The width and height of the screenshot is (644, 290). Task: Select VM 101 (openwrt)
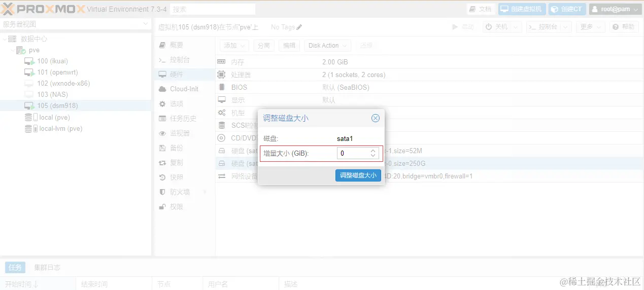tap(57, 72)
